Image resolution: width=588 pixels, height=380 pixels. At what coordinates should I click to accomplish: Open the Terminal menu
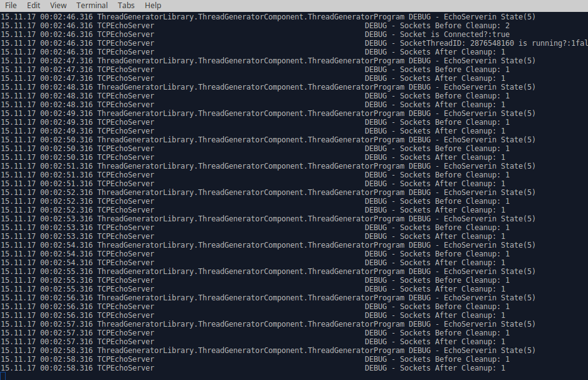[92, 5]
